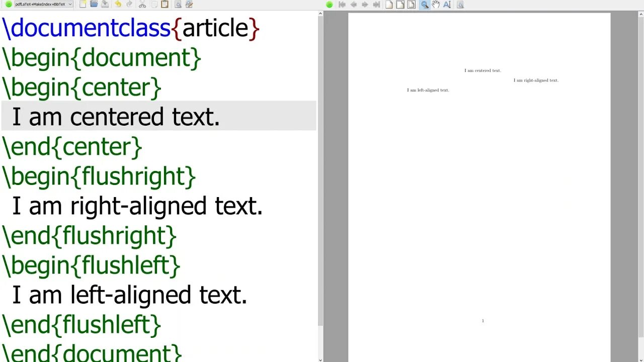644x362 pixels.
Task: Place cursor on \end{flushleft} line
Action: coord(82,325)
